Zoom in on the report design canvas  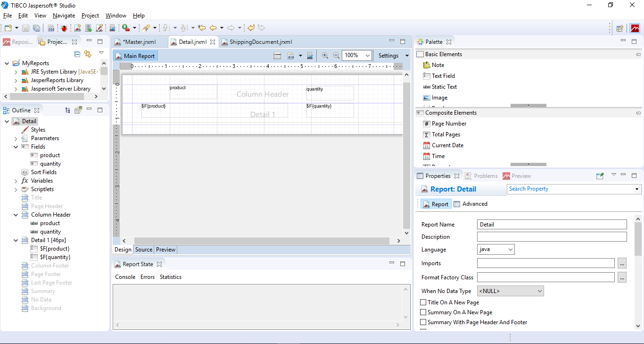tap(325, 55)
